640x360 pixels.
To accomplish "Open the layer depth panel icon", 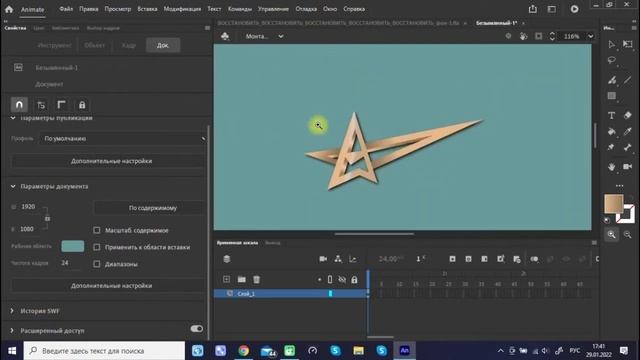I will 353,259.
